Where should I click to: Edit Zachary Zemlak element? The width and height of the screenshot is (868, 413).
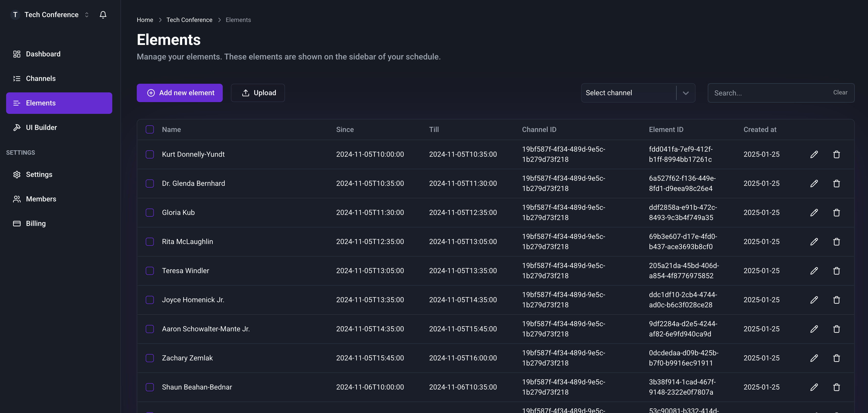(x=814, y=358)
